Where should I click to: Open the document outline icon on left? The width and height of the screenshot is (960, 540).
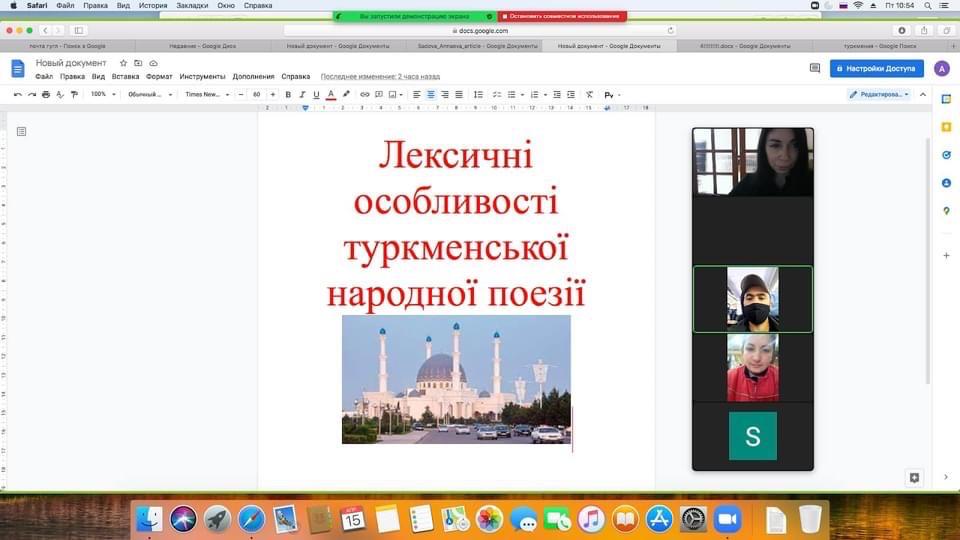click(22, 131)
